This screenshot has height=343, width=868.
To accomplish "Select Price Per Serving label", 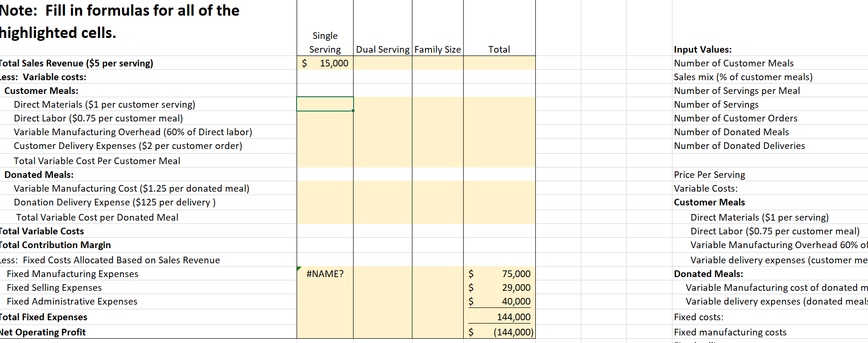I will pyautogui.click(x=709, y=175).
